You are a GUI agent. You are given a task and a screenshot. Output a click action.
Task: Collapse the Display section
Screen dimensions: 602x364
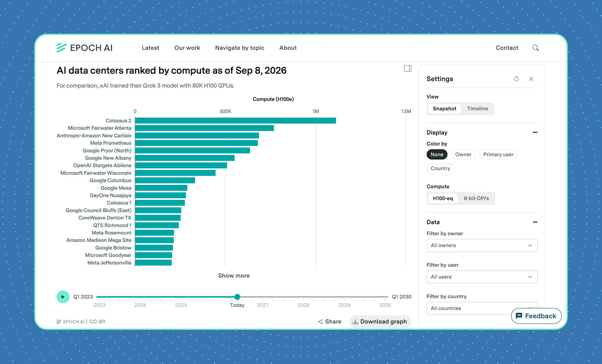tap(535, 132)
